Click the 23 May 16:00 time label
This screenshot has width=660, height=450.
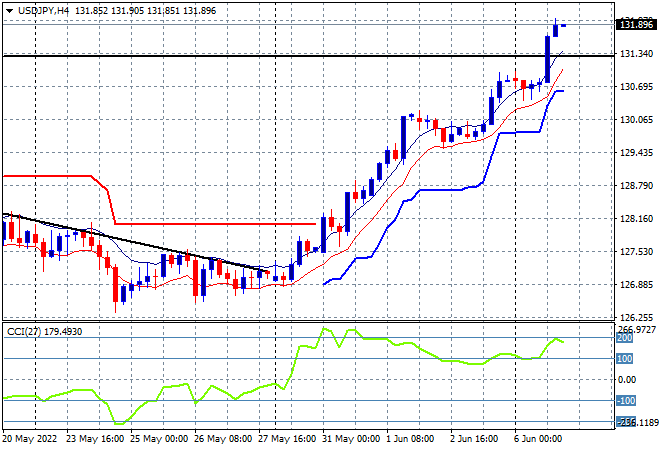point(95,439)
